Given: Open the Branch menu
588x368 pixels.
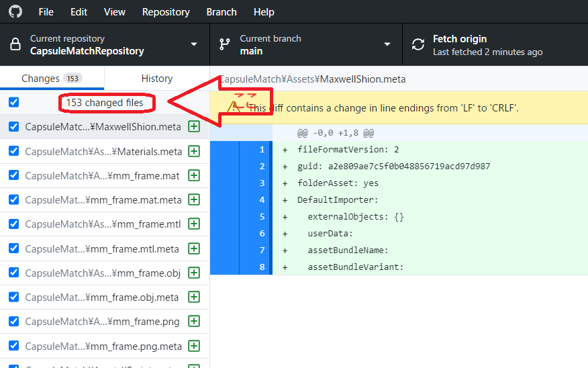Looking at the screenshot, I should tap(222, 12).
